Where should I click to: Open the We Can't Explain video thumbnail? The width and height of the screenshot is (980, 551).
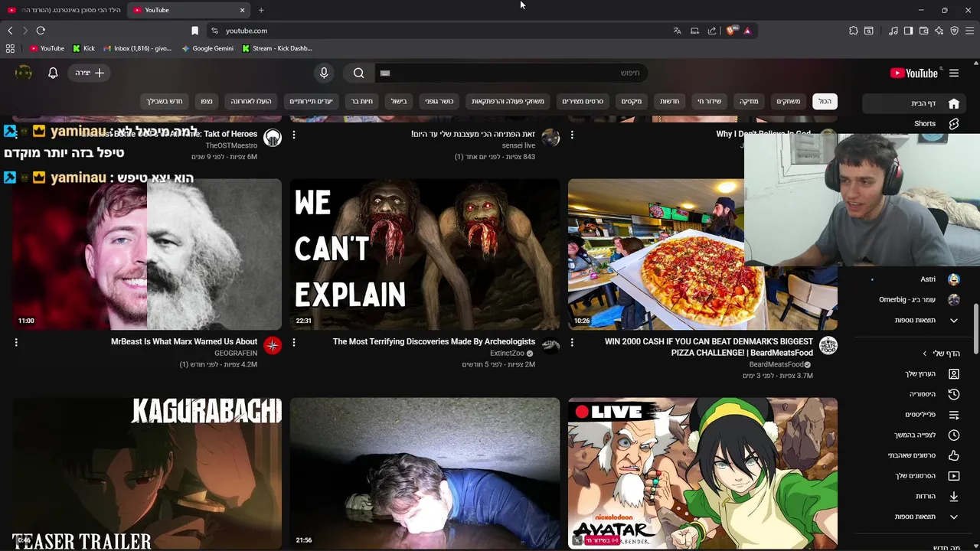click(x=425, y=254)
